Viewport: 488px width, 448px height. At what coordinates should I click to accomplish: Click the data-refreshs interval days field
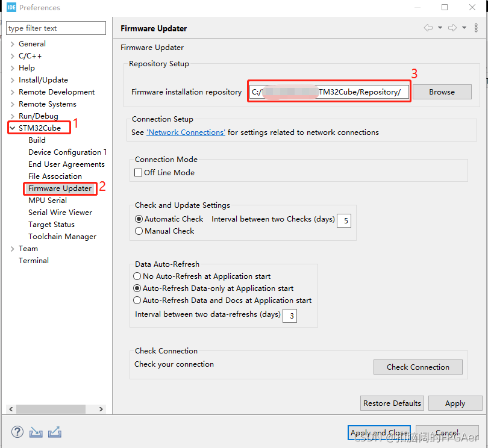290,316
